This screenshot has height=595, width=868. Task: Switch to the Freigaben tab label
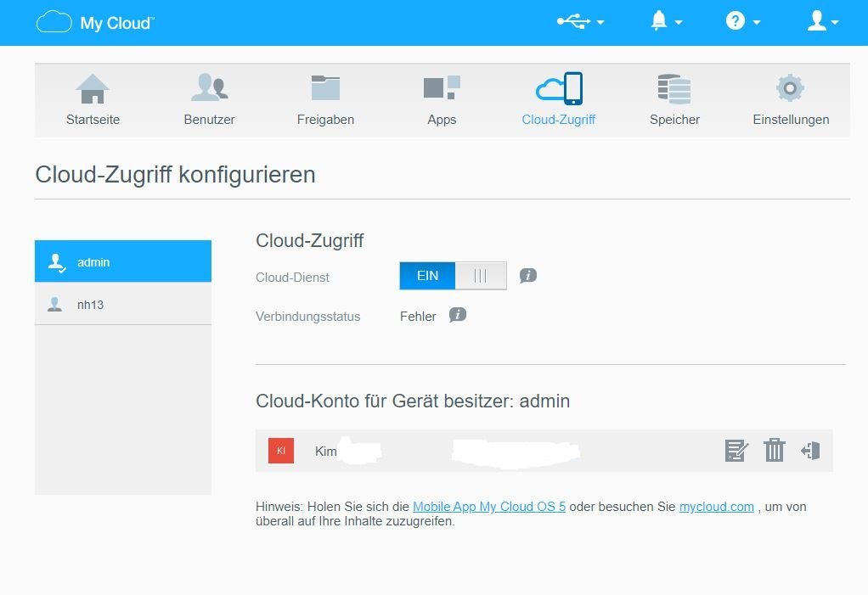[325, 120]
